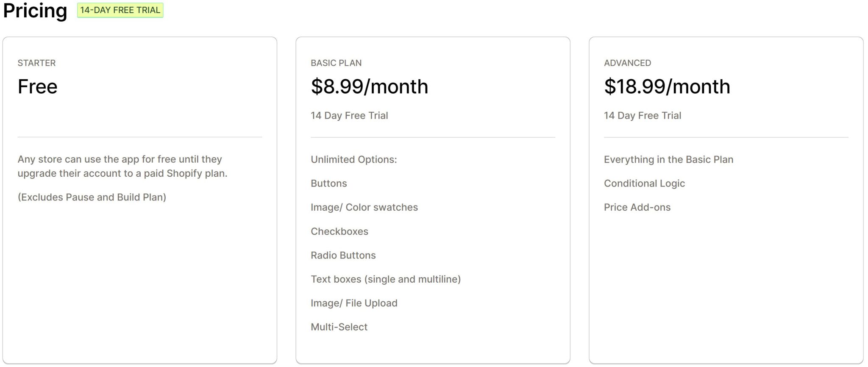Click the Checkboxes feature item

(x=339, y=231)
